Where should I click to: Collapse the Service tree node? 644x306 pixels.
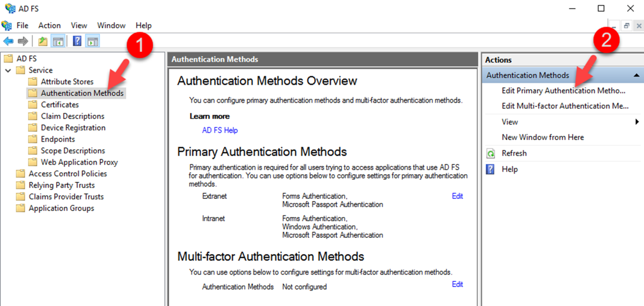pyautogui.click(x=8, y=70)
